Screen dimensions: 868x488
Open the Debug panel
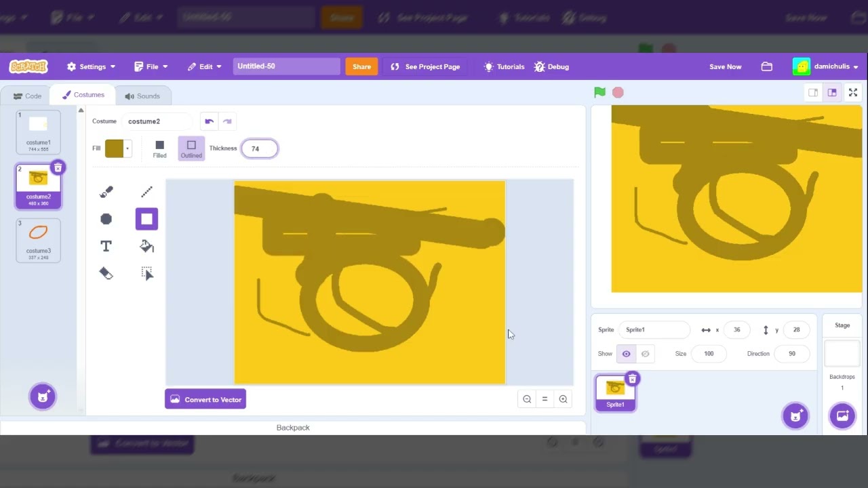(x=551, y=66)
